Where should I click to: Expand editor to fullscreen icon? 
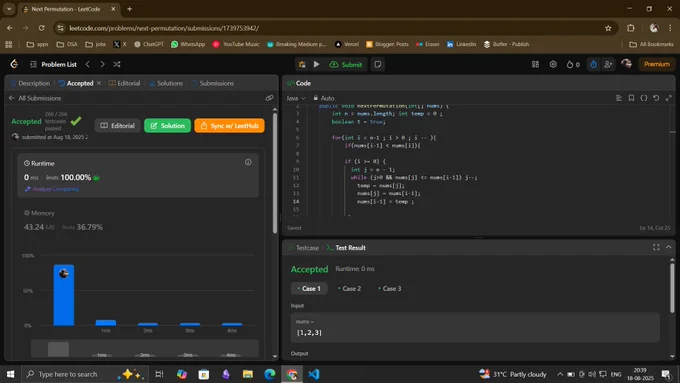point(669,98)
